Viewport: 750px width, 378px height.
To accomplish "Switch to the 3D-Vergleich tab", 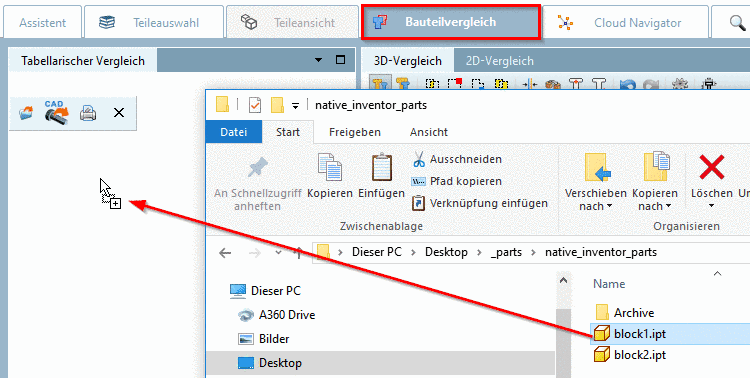I will [x=408, y=61].
